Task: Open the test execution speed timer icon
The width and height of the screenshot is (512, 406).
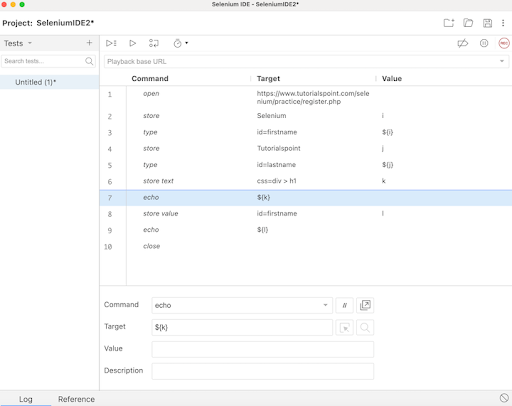Action: pos(177,43)
